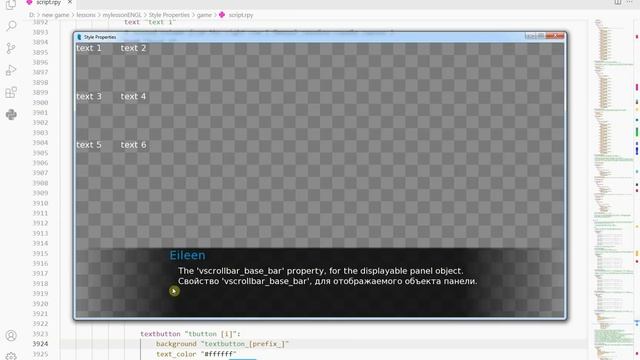Click 'text 3' in the game window
The image size is (640, 360).
(x=89, y=96)
